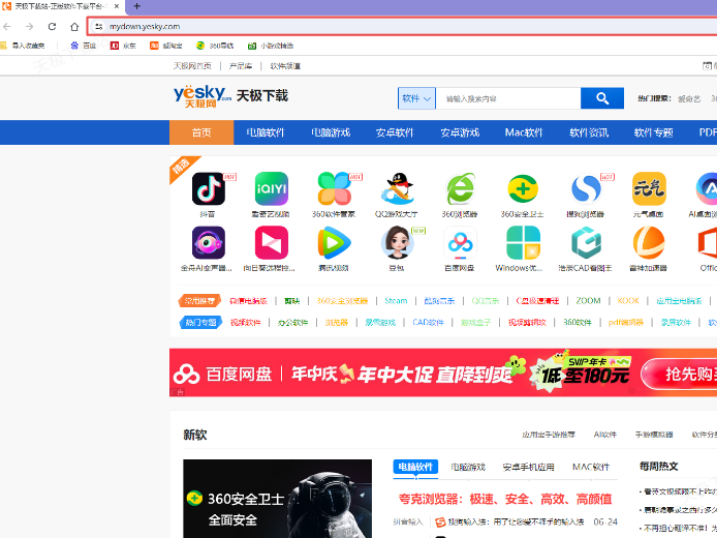Open the 百度网盘 app icon in grid
The height and width of the screenshot is (538, 717).
pyautogui.click(x=460, y=243)
